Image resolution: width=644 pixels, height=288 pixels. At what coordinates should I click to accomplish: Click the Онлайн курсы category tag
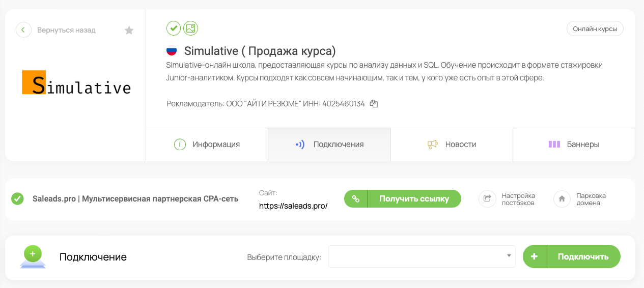(595, 29)
